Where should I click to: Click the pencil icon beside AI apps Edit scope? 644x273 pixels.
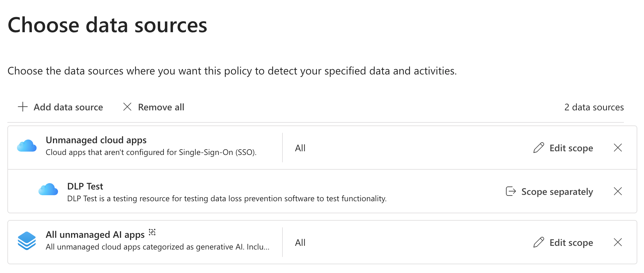[538, 242]
